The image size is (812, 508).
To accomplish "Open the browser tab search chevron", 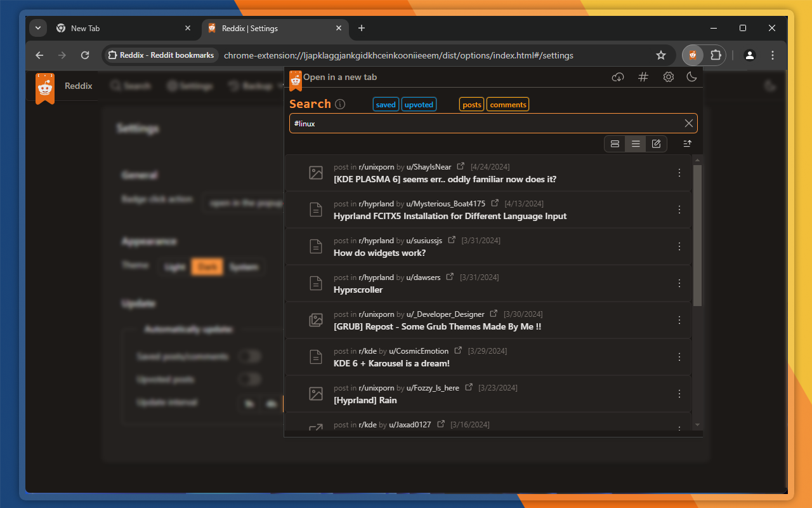I will (37, 28).
